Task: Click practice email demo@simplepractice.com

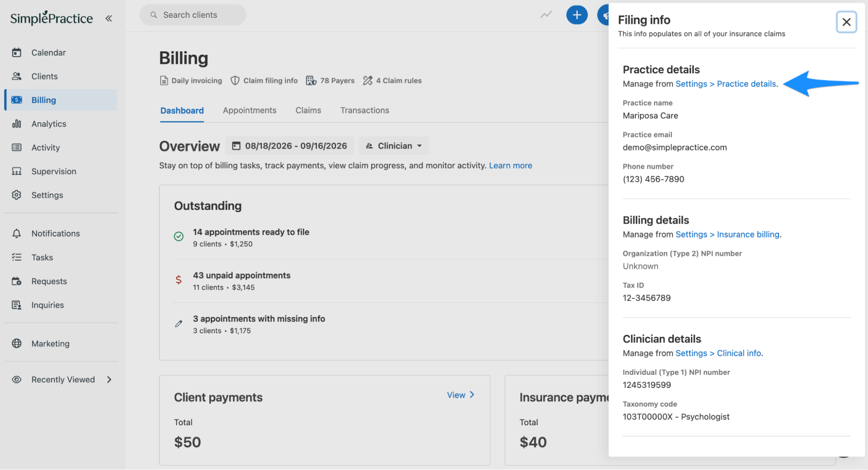Action: [x=675, y=148]
